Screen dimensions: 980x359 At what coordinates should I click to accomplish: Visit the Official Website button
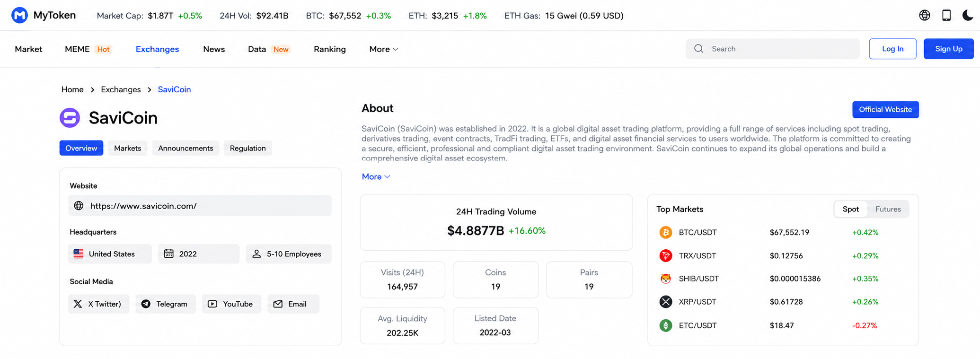(x=885, y=110)
